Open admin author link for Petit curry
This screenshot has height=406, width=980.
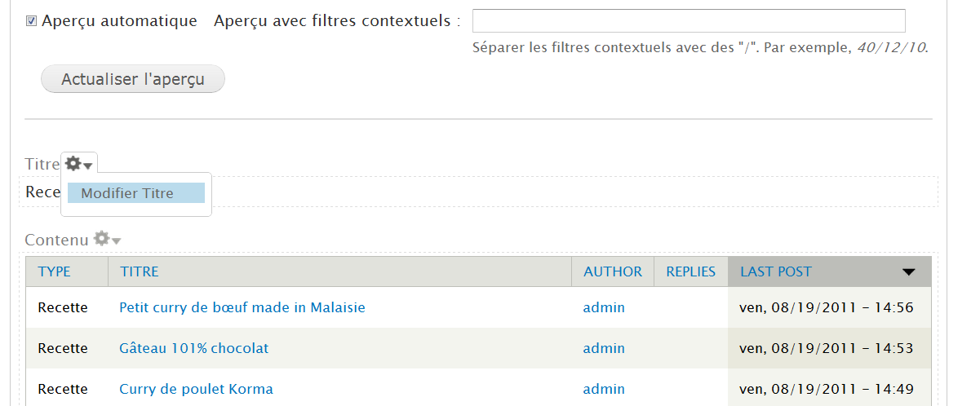604,307
